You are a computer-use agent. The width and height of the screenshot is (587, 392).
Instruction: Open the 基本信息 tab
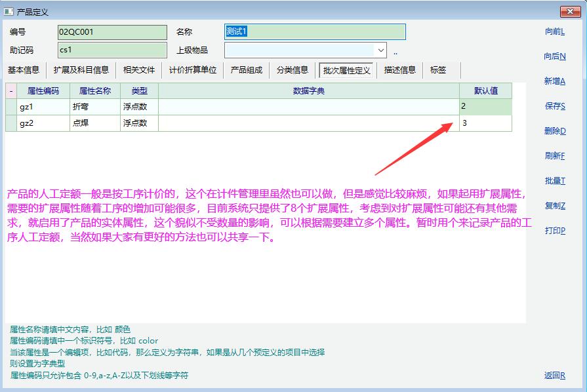[x=24, y=70]
